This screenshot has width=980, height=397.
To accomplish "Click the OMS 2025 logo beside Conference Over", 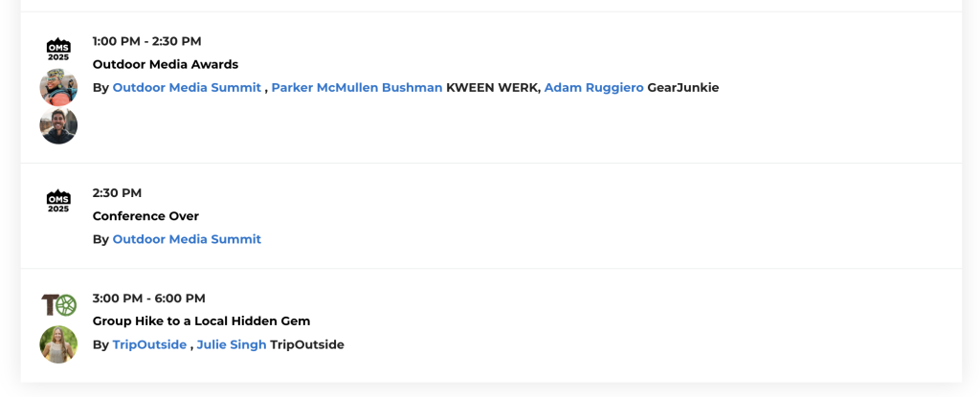I will click(58, 200).
